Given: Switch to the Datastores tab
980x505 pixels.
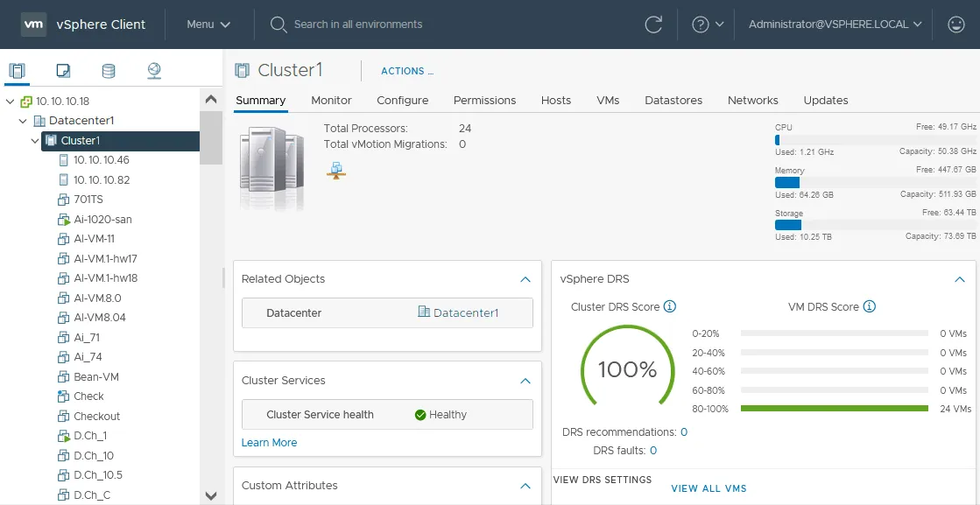Looking at the screenshot, I should click(673, 100).
